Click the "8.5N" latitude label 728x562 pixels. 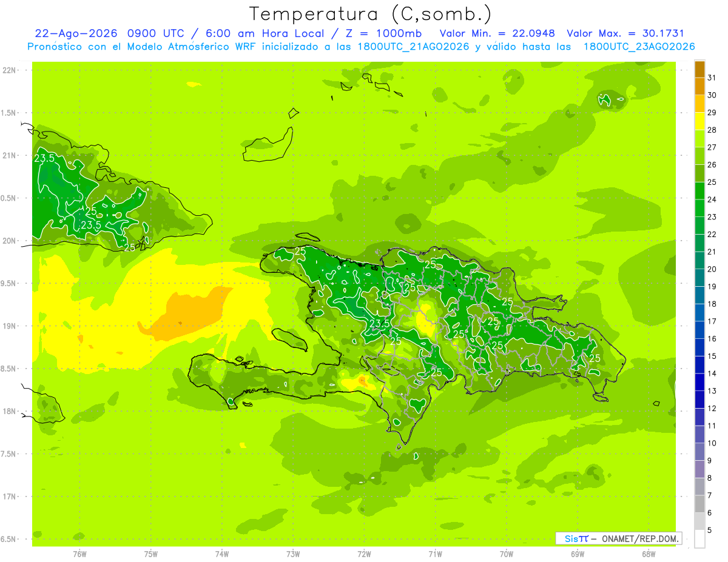click(9, 369)
